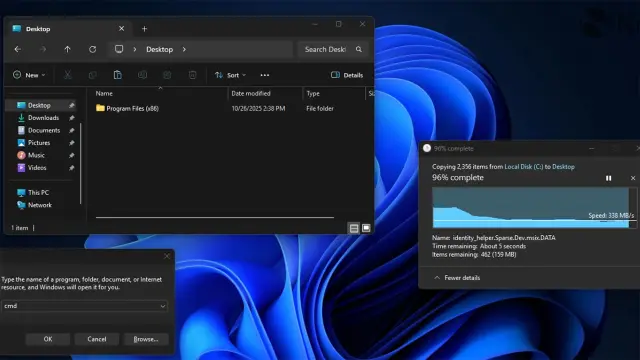The image size is (640, 360).
Task: Click the copy progress speed graph
Action: point(534,208)
